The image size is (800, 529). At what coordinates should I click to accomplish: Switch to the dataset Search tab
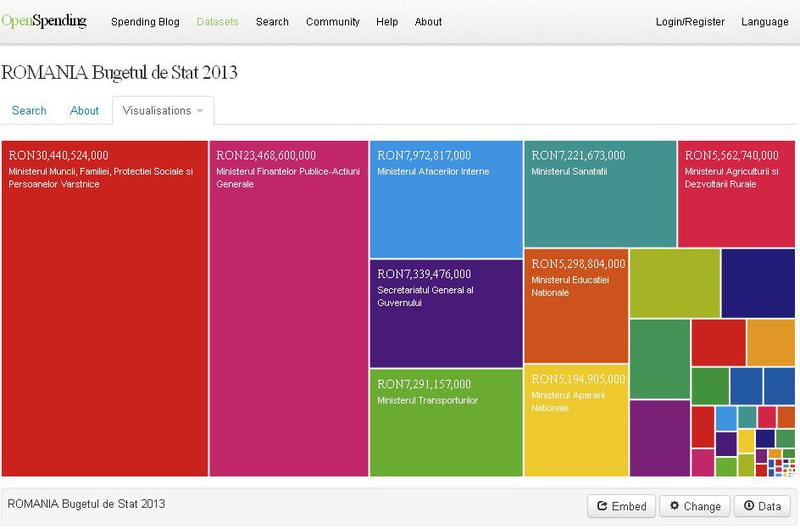point(29,111)
